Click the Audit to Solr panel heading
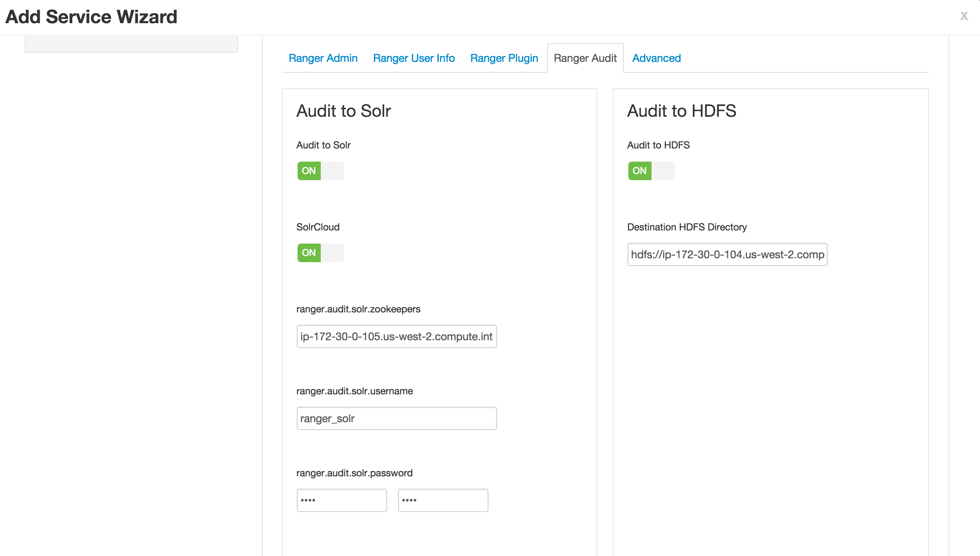 pos(344,111)
